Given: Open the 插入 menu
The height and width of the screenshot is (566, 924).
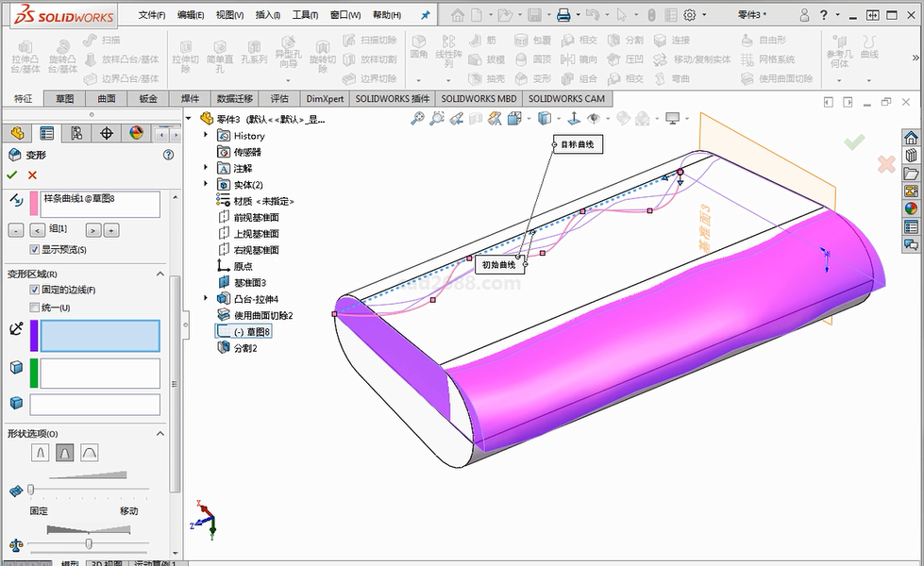Looking at the screenshot, I should pyautogui.click(x=267, y=15).
